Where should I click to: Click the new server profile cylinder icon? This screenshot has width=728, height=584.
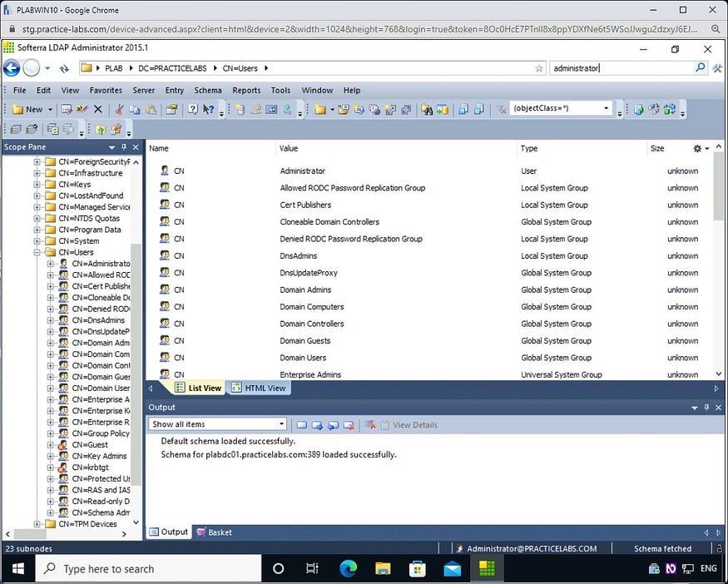click(240, 109)
